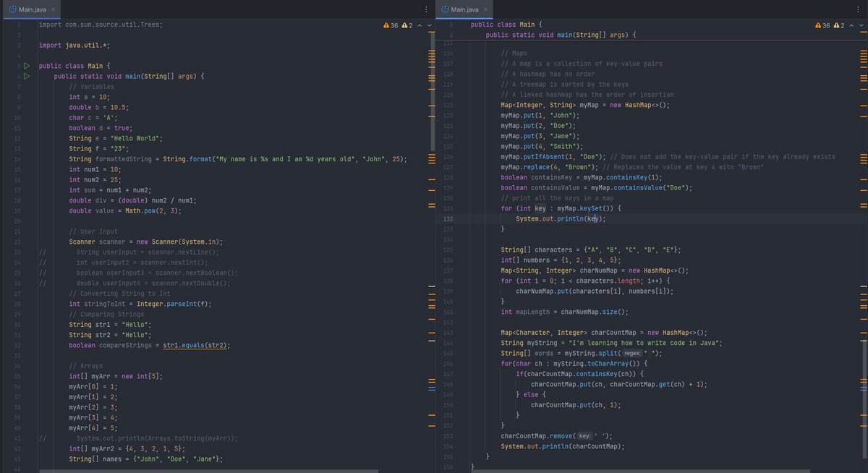Close the Main.java tab in the right editor
Image resolution: width=868 pixels, height=473 pixels.
[487, 9]
